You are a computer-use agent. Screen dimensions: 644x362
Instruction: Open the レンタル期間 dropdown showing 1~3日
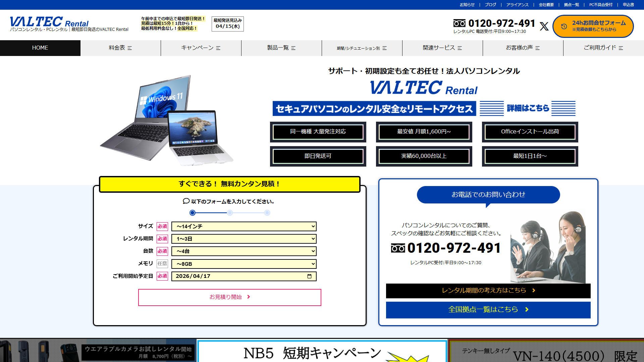[244, 239]
